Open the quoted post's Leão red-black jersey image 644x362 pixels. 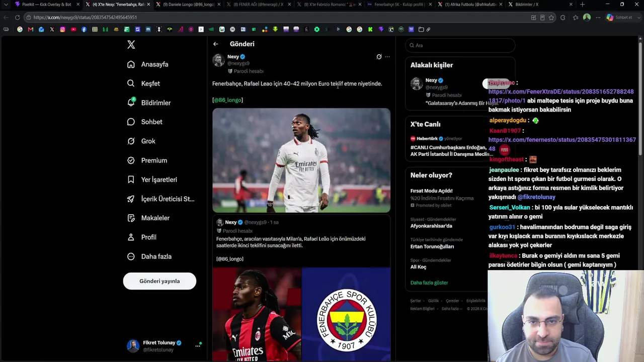(x=257, y=315)
